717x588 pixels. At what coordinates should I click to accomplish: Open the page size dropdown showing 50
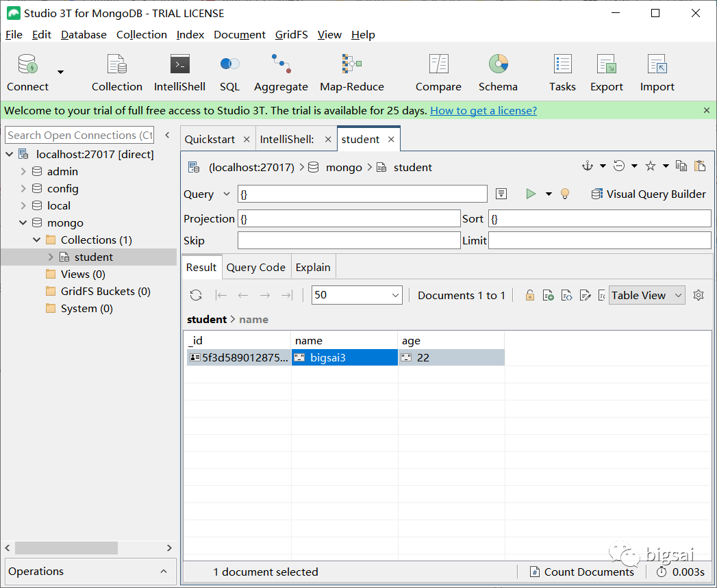click(x=356, y=296)
